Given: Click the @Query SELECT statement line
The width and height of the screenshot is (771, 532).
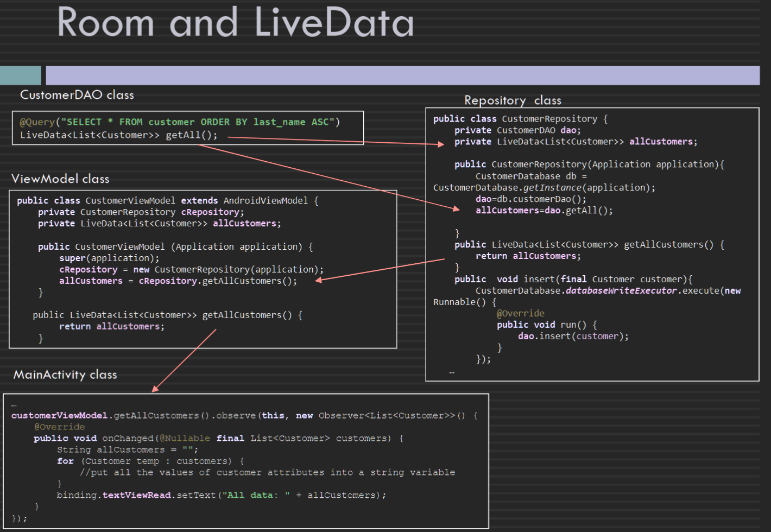Looking at the screenshot, I should (180, 122).
